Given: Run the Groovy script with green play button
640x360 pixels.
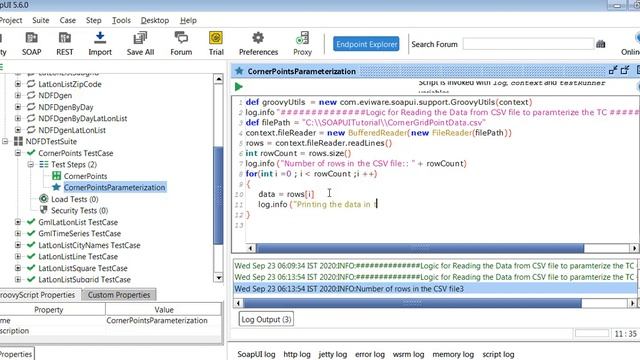Looking at the screenshot, I should (239, 87).
